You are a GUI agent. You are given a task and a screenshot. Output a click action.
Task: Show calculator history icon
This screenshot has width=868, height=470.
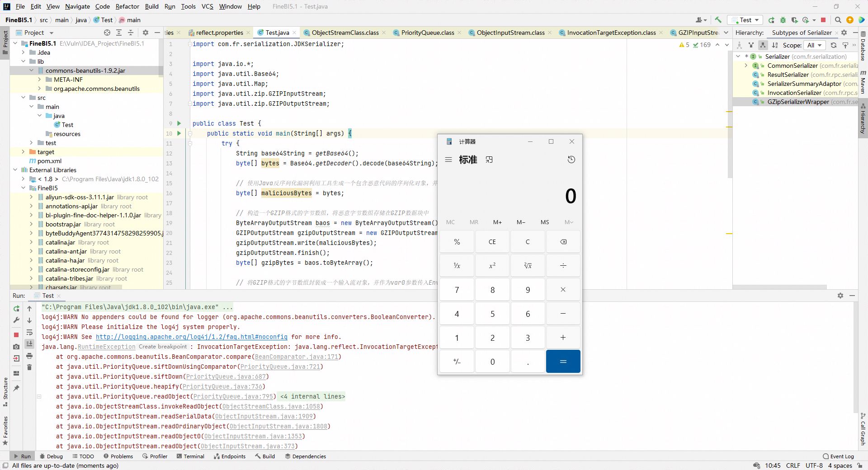pos(571,160)
